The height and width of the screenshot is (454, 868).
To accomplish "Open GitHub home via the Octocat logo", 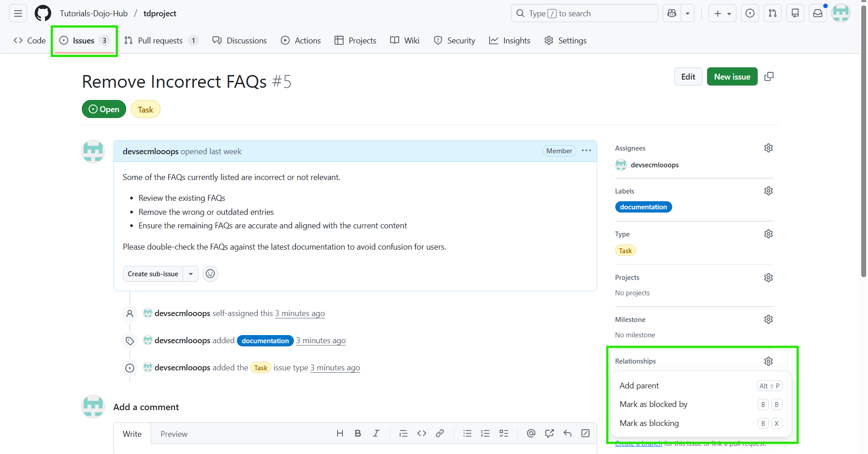I will pos(42,13).
